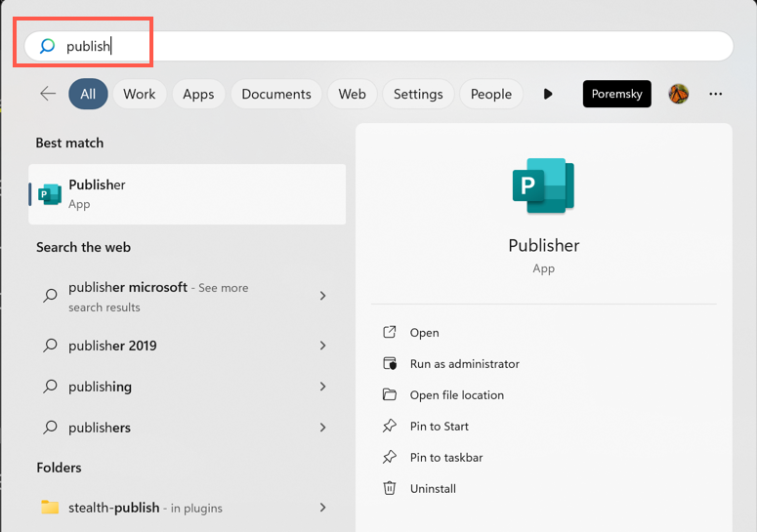Switch to the Settings filter tab
The width and height of the screenshot is (757, 532).
tap(418, 94)
